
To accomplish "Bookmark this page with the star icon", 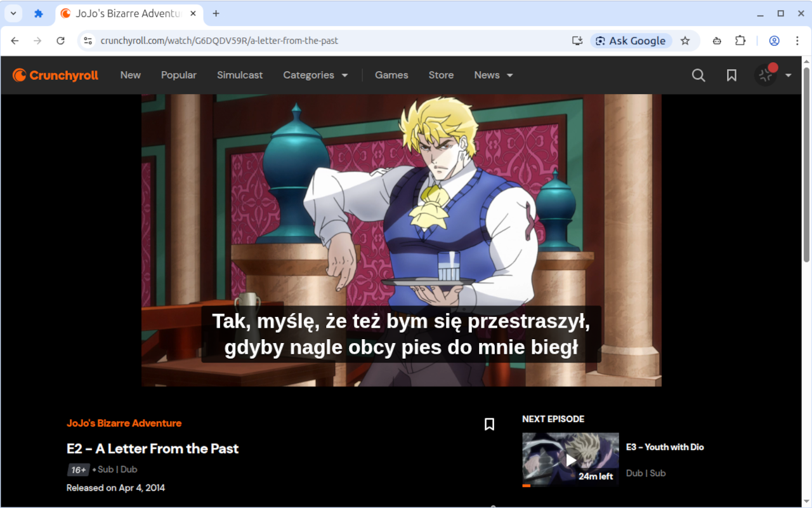I will [x=685, y=41].
